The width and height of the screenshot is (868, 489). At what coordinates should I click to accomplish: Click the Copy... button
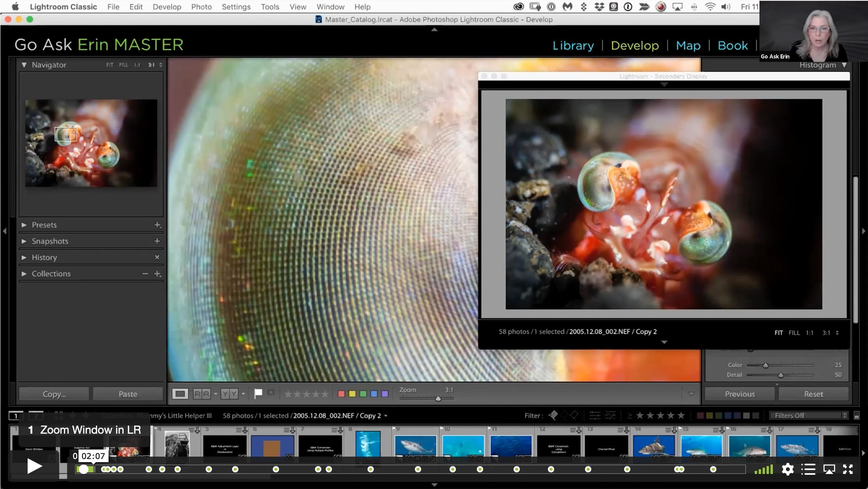tap(54, 394)
